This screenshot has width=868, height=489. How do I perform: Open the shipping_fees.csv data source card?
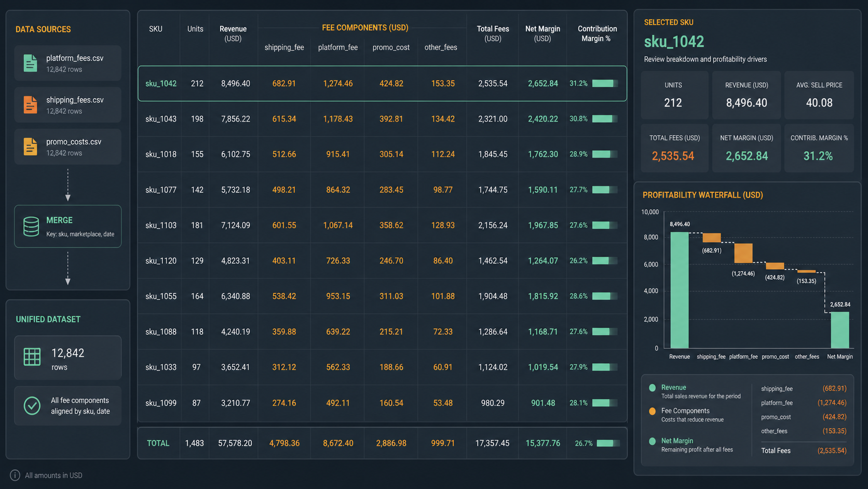68,105
